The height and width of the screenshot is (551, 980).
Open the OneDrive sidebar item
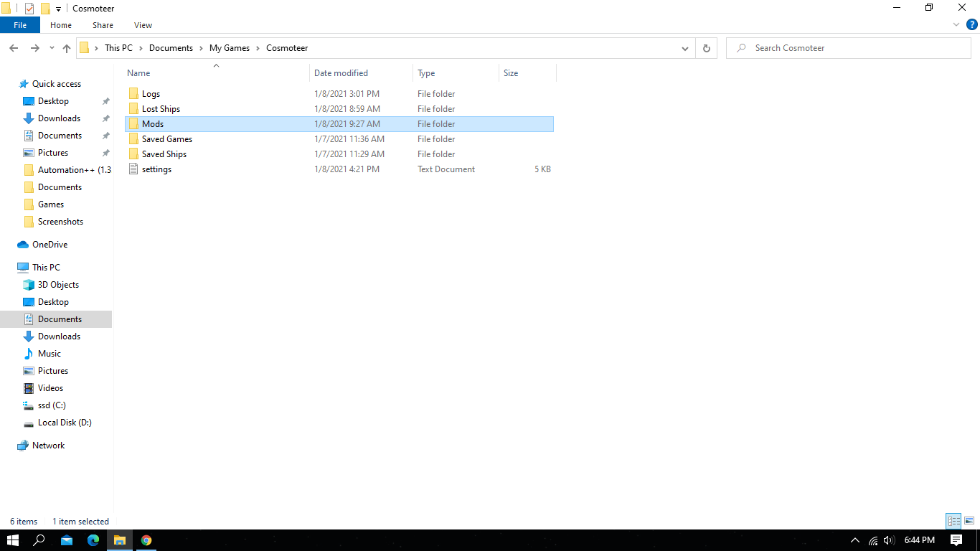coord(50,245)
